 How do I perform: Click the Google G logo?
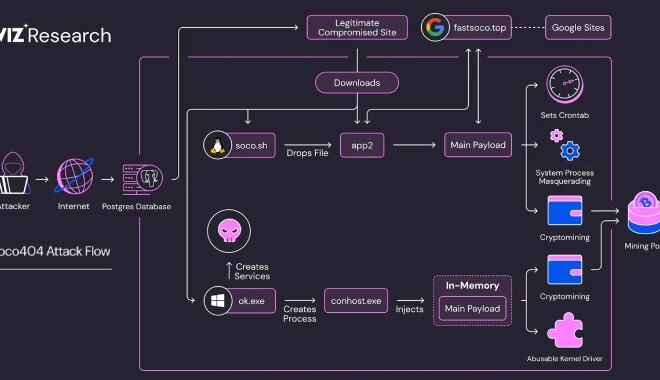click(435, 27)
